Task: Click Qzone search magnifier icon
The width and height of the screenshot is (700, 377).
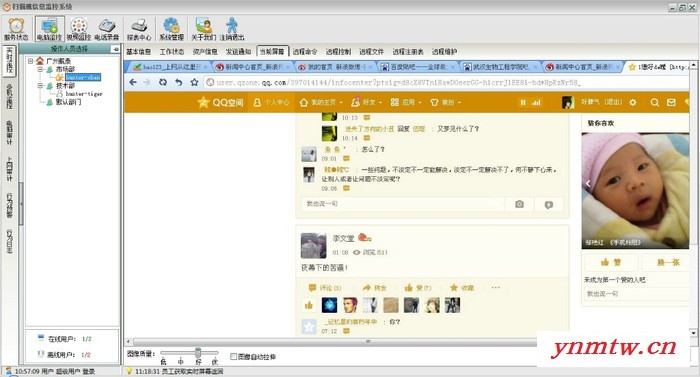Action: click(654, 102)
